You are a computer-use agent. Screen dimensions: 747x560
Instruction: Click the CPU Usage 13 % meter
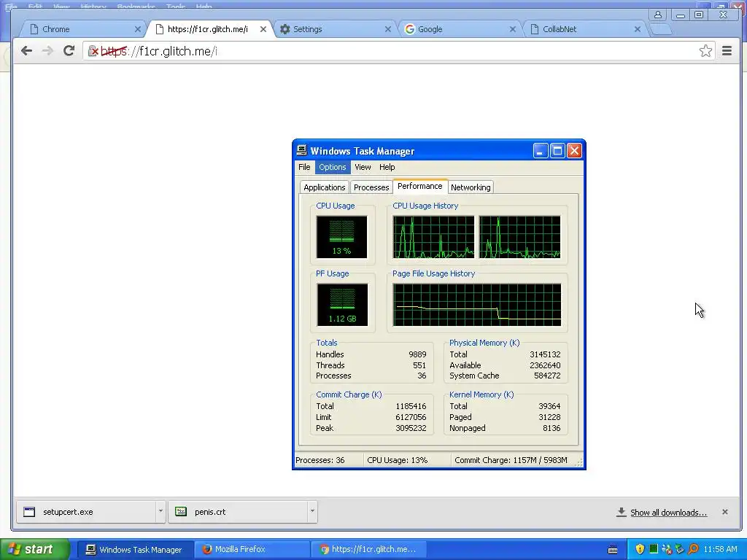coord(341,237)
